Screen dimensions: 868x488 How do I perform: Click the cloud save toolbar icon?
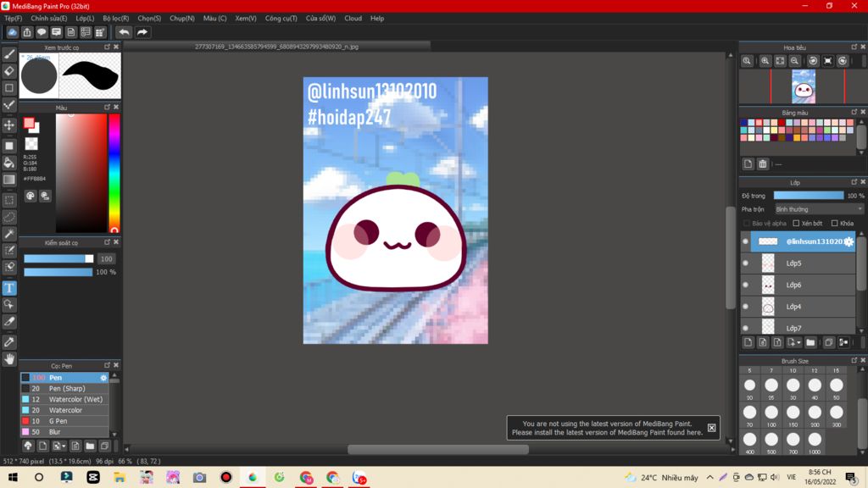point(12,32)
